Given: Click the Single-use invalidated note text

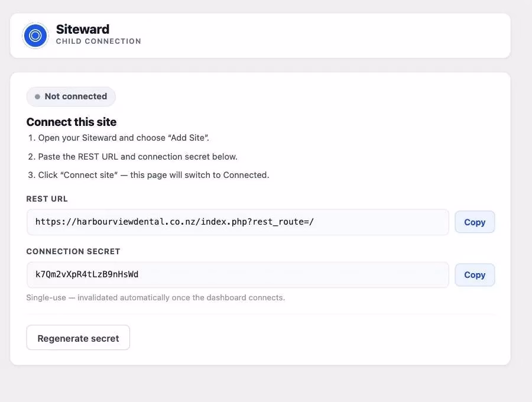Looking at the screenshot, I should coord(155,297).
